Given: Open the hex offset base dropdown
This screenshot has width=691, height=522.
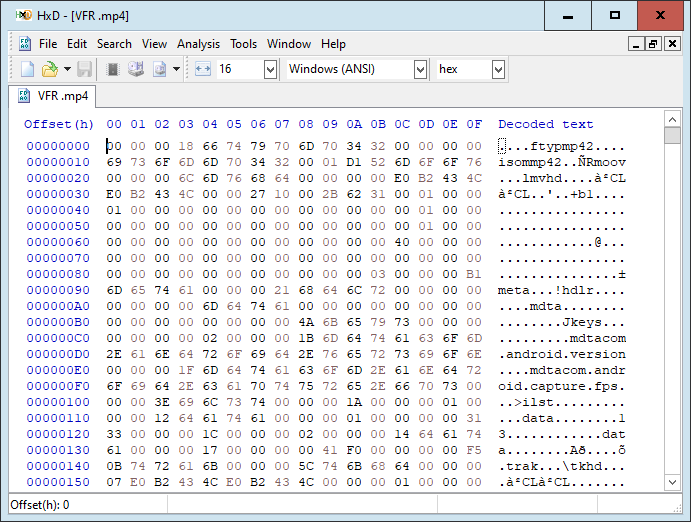Looking at the screenshot, I should point(498,70).
